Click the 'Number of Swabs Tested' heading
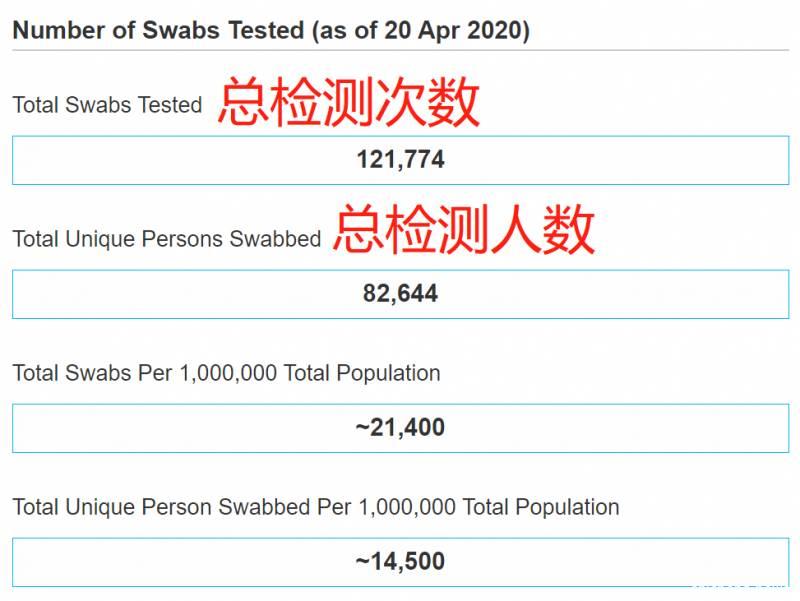 click(158, 30)
